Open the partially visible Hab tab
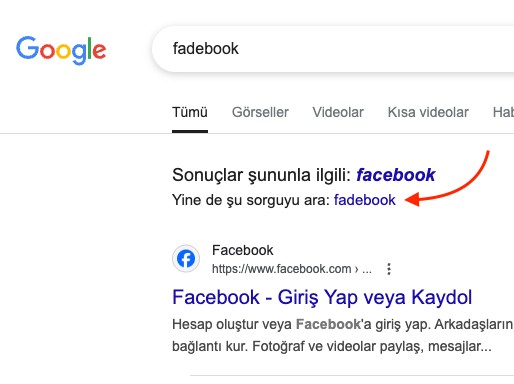This screenshot has height=384, width=514. click(x=503, y=112)
